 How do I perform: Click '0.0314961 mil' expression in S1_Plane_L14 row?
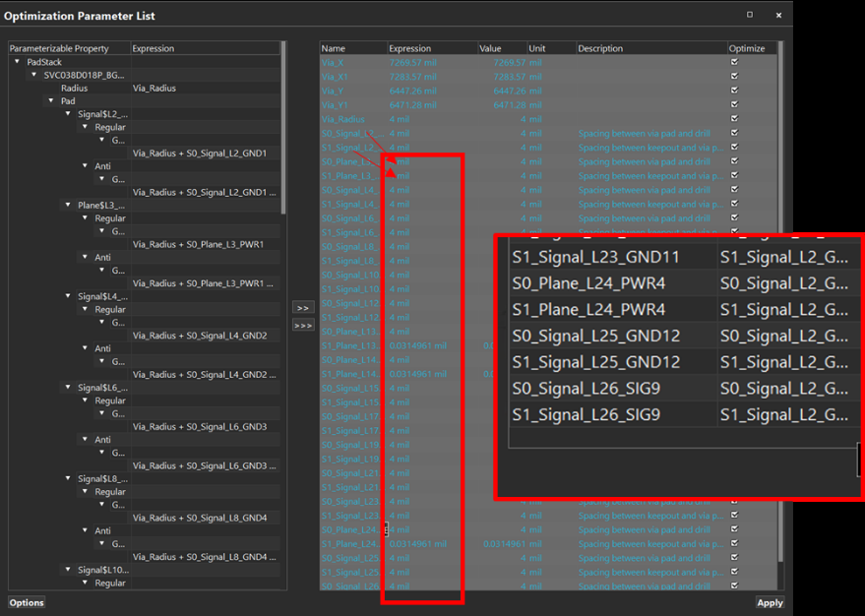click(417, 374)
